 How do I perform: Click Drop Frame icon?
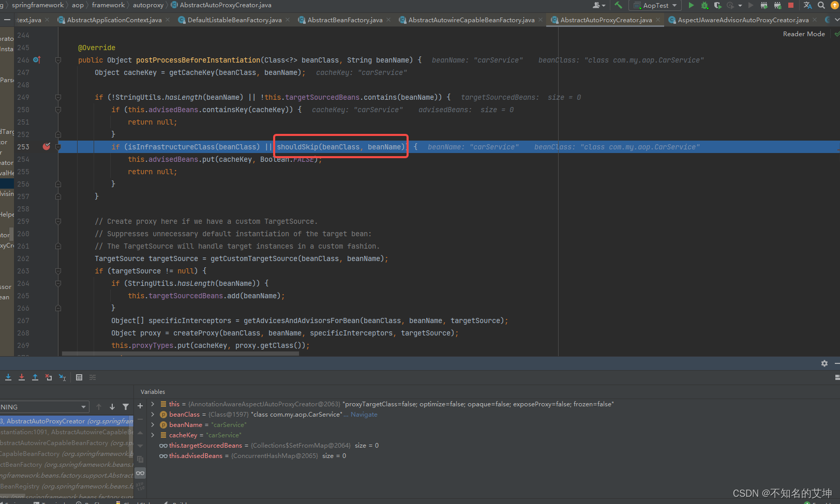[49, 377]
